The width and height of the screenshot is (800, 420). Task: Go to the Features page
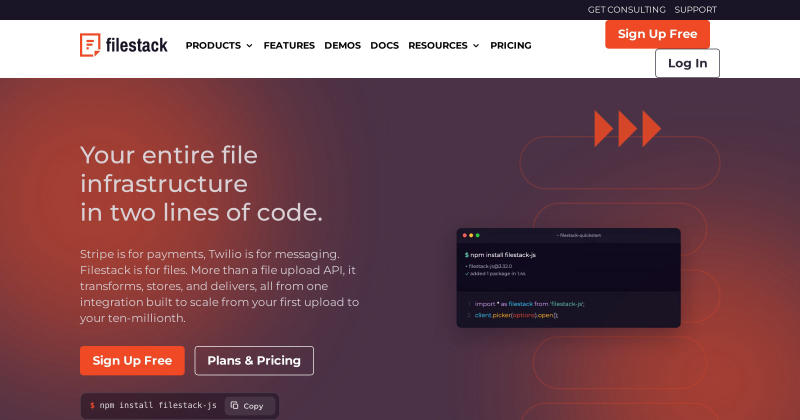(x=289, y=45)
